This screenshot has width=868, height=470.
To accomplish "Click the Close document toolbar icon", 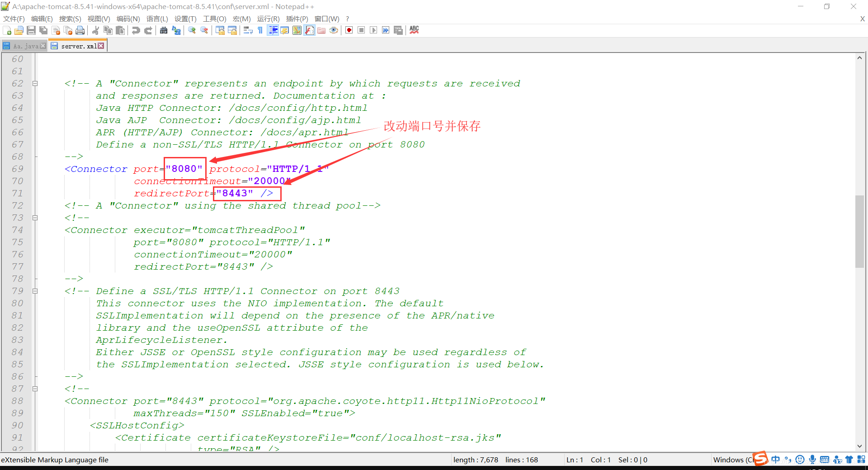I will (x=56, y=30).
